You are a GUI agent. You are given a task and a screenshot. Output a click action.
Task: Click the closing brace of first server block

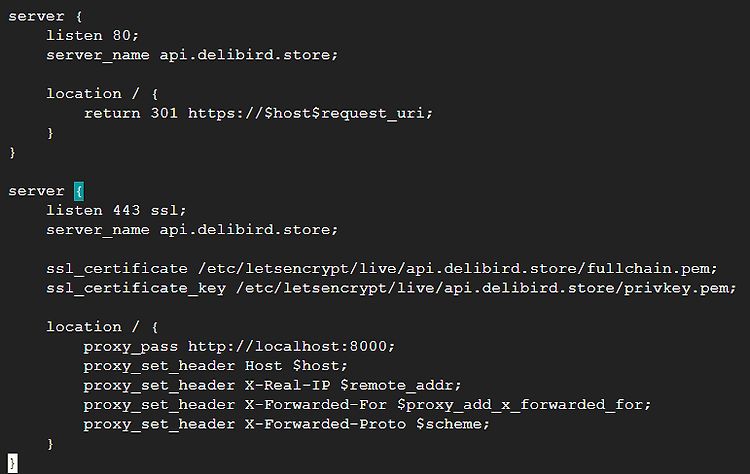(12, 153)
